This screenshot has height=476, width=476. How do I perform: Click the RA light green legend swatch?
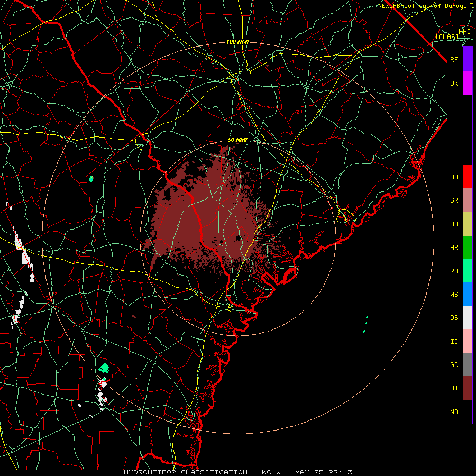[x=467, y=271]
